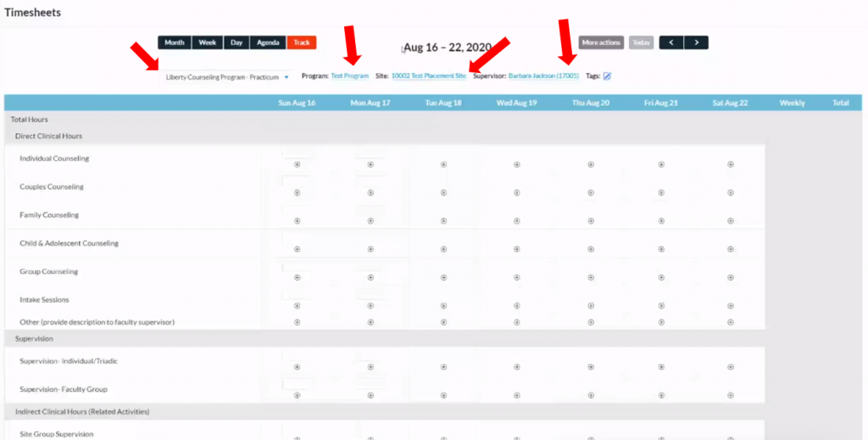868x440 pixels.
Task: Add Intake Sessions hours for Wed Aug 19
Action: point(516,305)
